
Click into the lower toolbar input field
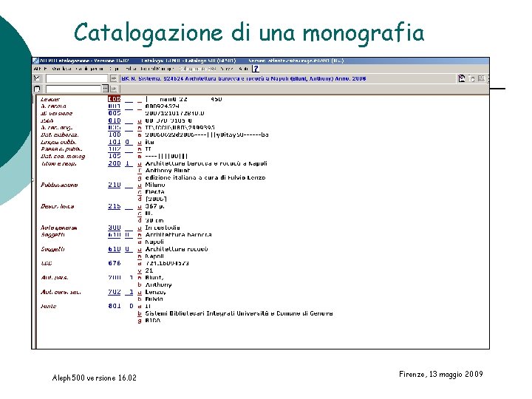pos(74,89)
